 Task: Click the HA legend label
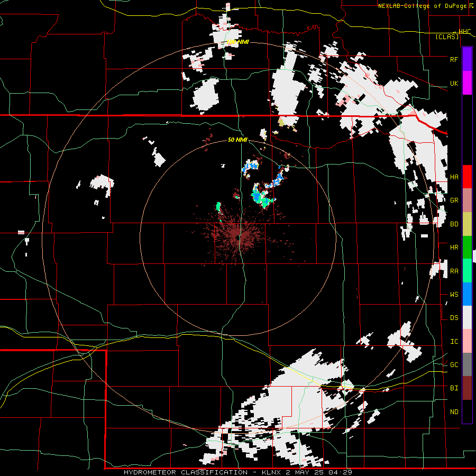pyautogui.click(x=454, y=177)
